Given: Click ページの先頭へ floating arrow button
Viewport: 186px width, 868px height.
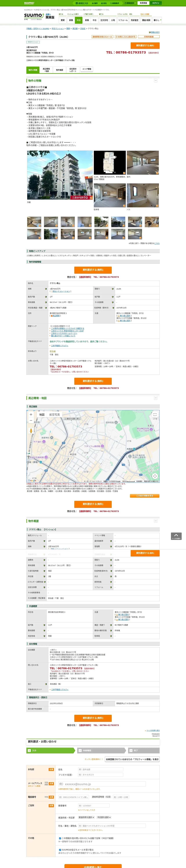Looking at the screenshot, I should pos(176,536).
